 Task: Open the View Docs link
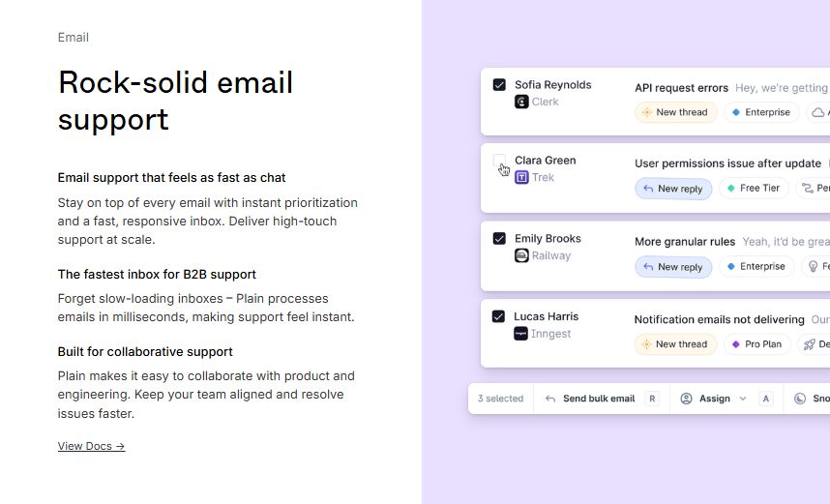click(91, 446)
